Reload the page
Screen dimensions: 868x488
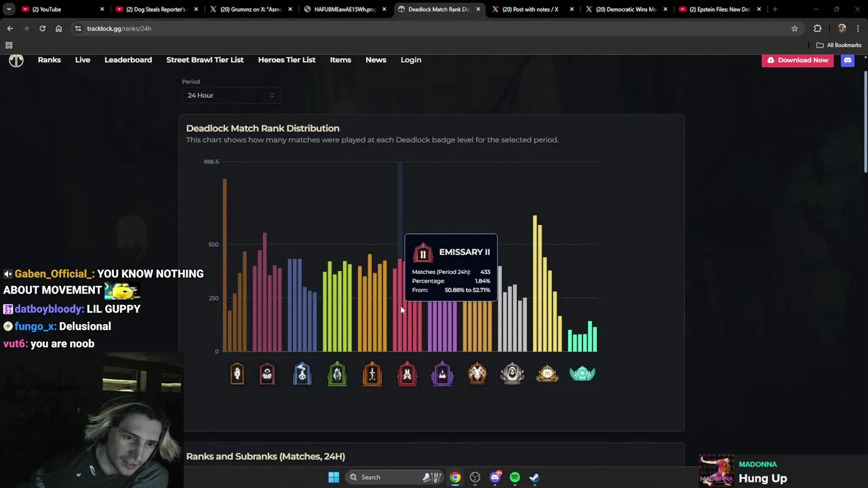[x=42, y=28]
